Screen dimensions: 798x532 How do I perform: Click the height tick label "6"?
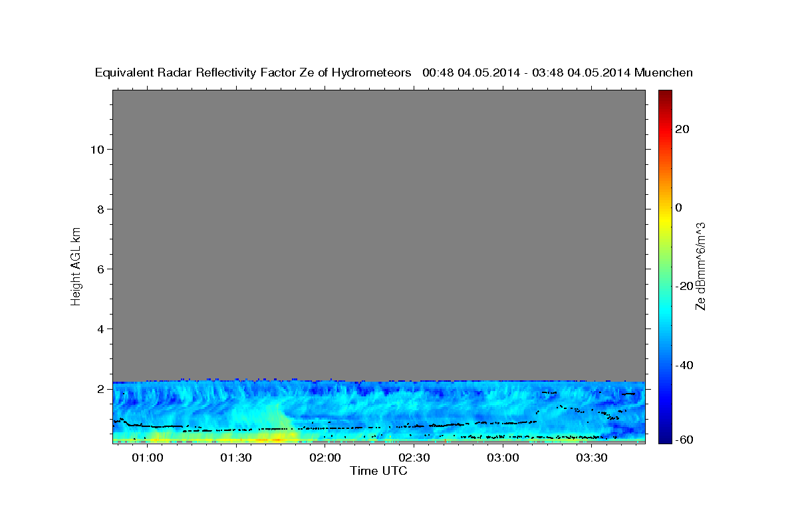point(100,269)
